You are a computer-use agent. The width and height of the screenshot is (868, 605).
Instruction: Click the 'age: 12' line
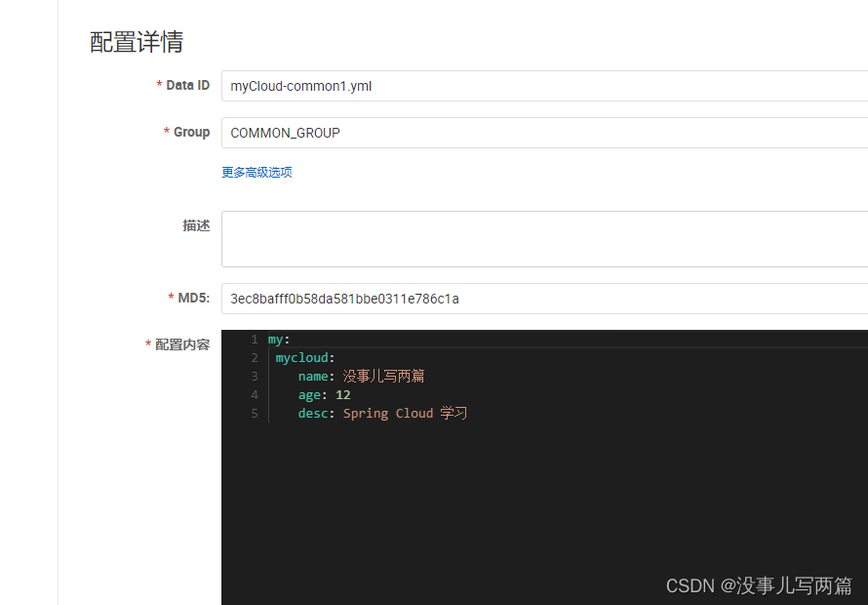point(325,395)
